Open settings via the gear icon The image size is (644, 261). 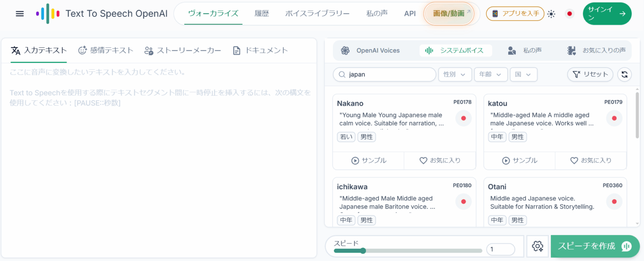[537, 247]
